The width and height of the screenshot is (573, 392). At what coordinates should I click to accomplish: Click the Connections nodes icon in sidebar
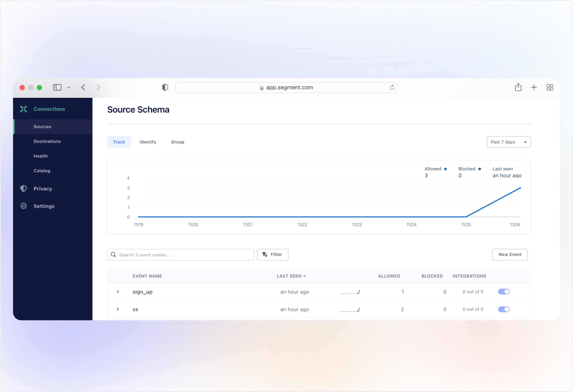[x=23, y=109]
